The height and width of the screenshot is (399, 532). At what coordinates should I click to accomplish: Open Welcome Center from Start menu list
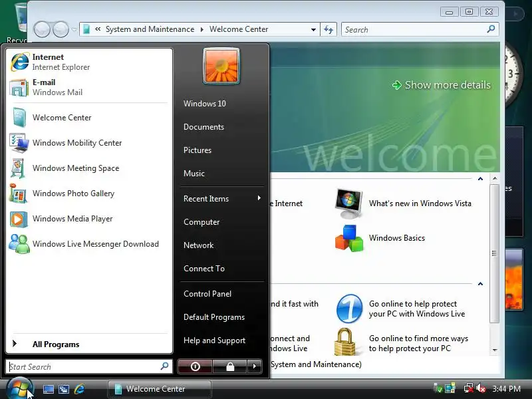pos(89,118)
